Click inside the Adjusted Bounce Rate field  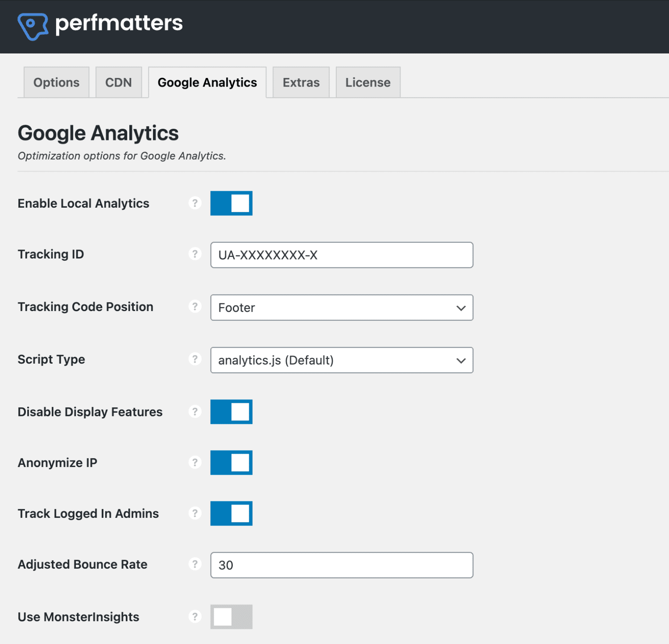(341, 565)
